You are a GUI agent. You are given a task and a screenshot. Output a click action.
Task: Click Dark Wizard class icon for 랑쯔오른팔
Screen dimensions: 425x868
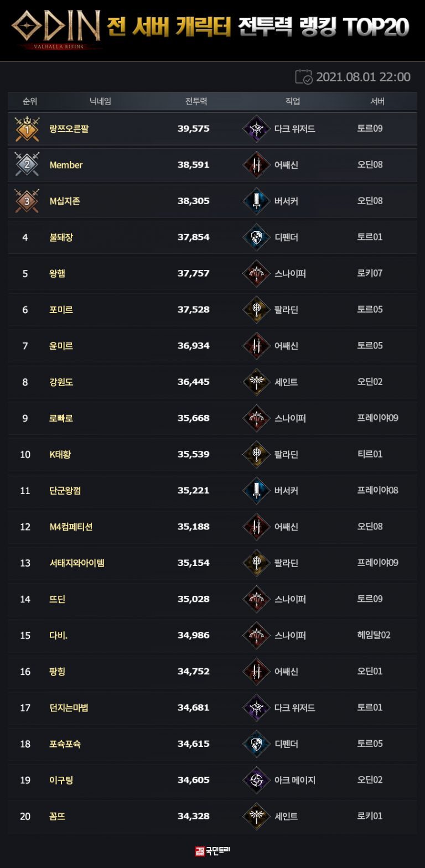click(x=256, y=129)
